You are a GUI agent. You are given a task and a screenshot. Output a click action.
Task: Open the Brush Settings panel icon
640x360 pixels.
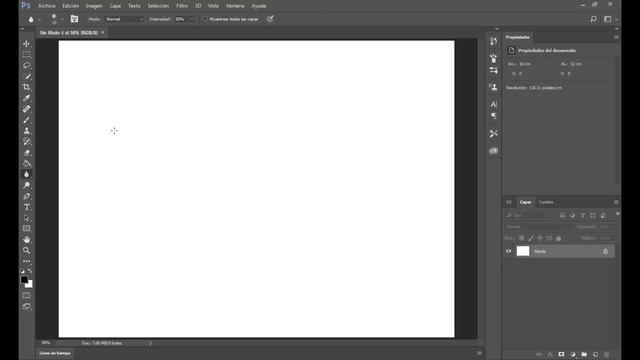coord(493,71)
